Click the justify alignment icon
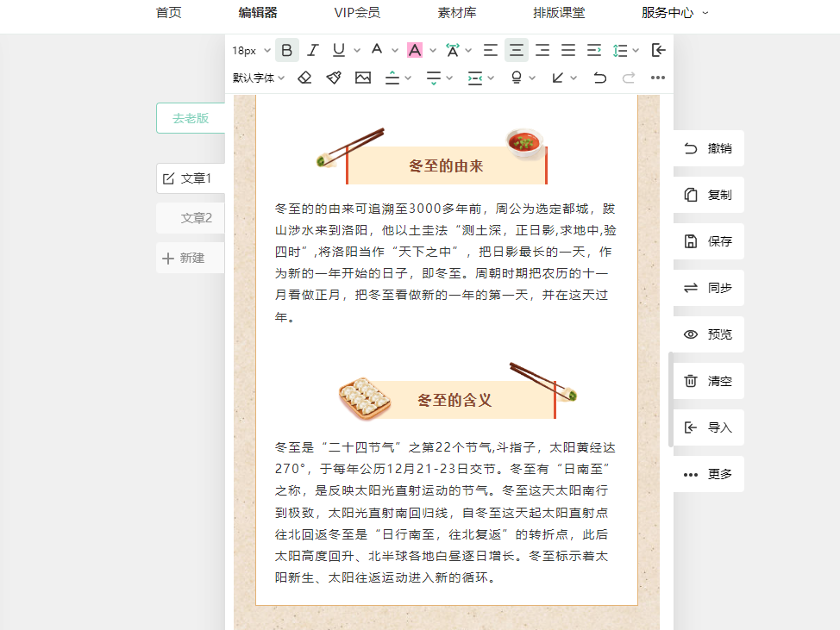840x630 pixels. (x=568, y=51)
